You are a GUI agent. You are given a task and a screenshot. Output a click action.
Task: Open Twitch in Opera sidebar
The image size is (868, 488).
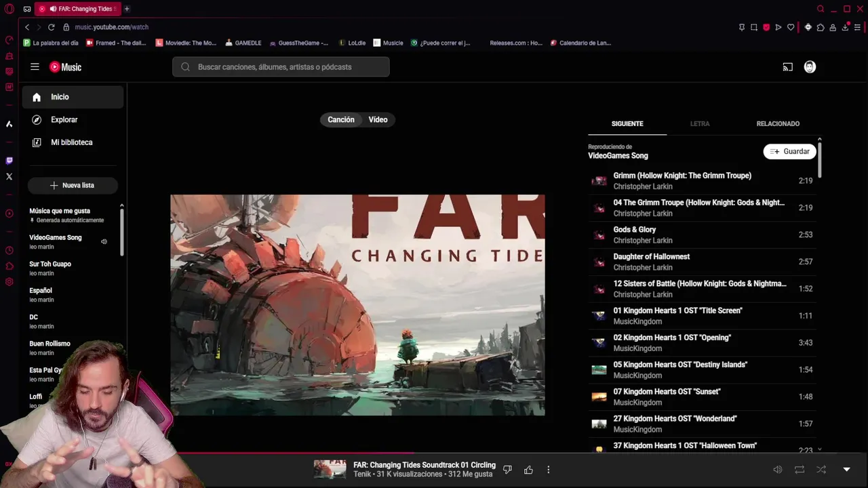[9, 161]
